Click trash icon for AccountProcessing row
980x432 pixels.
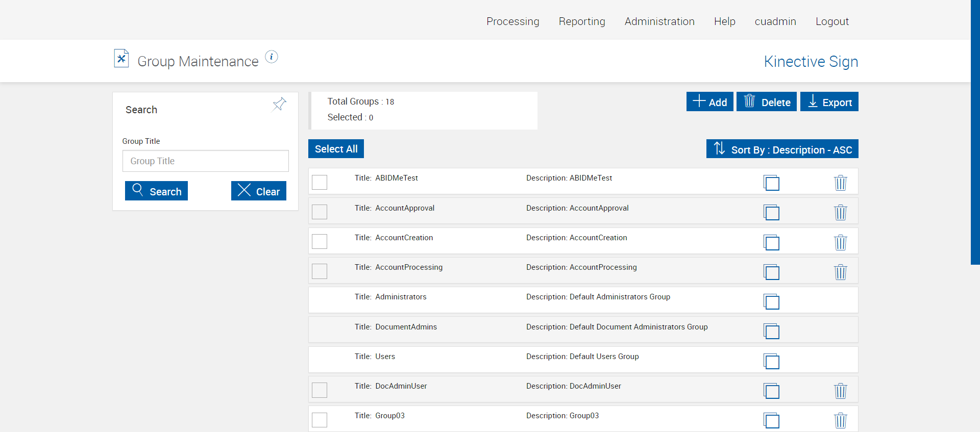click(840, 272)
